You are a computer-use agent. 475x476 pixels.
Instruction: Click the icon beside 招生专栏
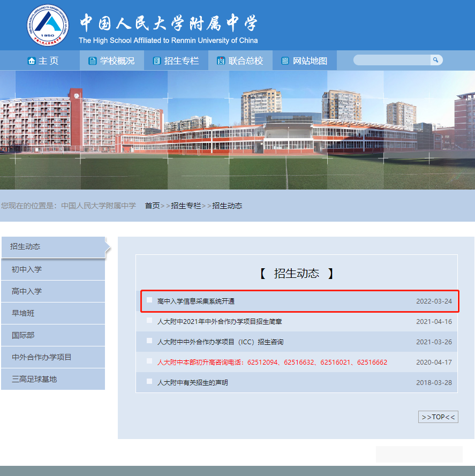156,61
